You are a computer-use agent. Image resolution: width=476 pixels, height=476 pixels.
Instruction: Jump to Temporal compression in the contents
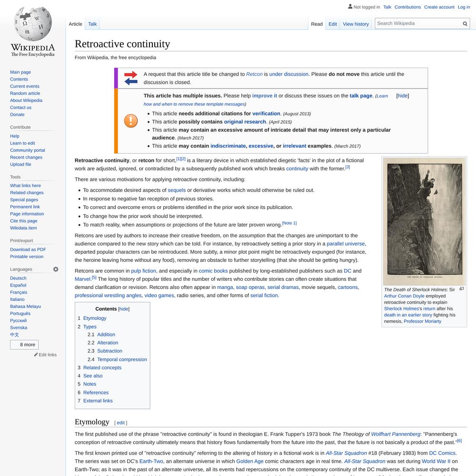[x=122, y=359]
